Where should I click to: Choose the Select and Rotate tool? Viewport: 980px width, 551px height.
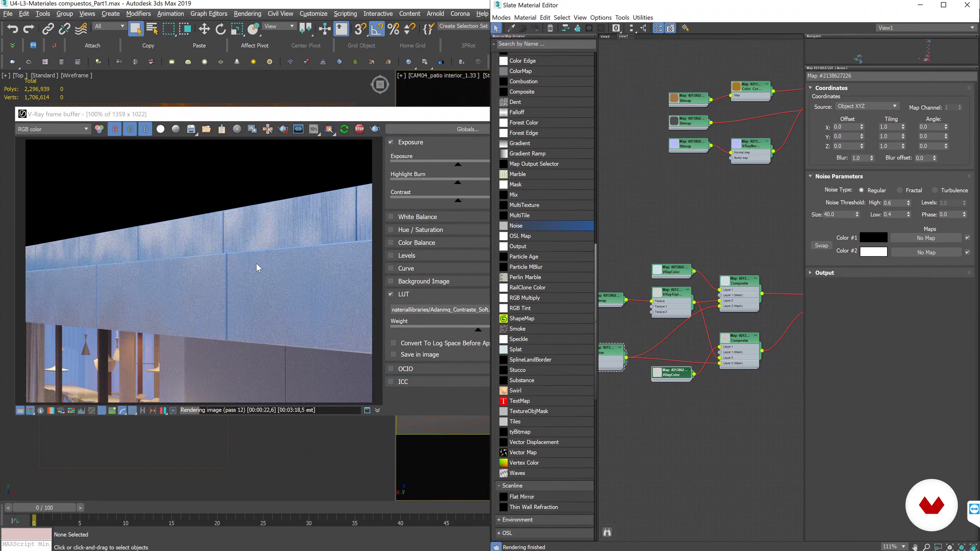220,29
